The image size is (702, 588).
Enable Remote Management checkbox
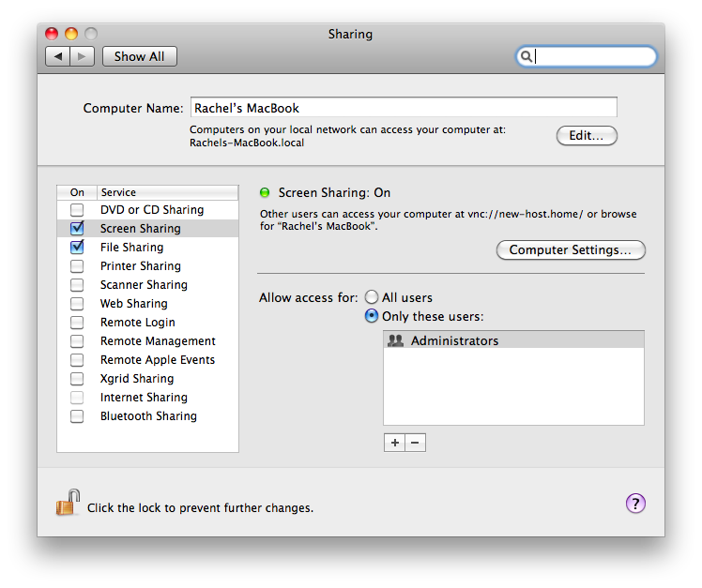click(x=77, y=341)
